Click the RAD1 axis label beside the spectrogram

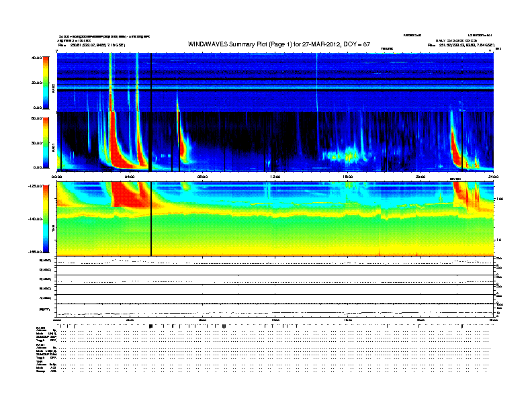click(x=53, y=148)
